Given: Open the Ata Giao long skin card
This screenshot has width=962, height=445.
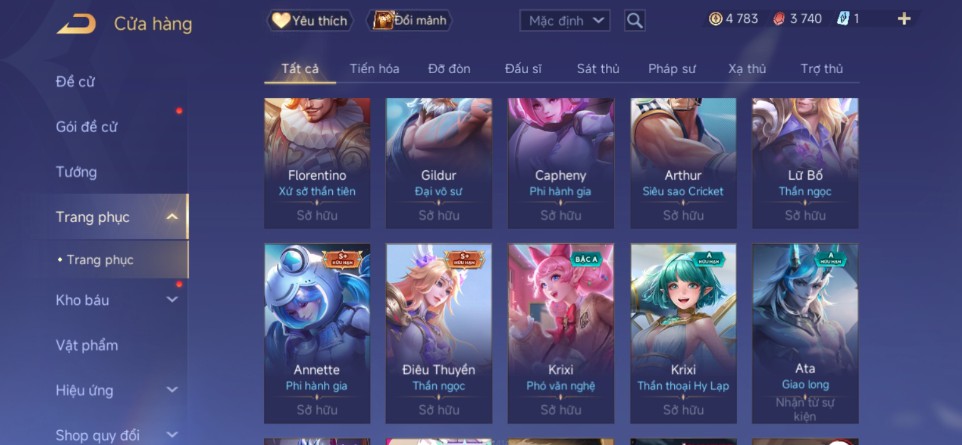Looking at the screenshot, I should [x=805, y=333].
